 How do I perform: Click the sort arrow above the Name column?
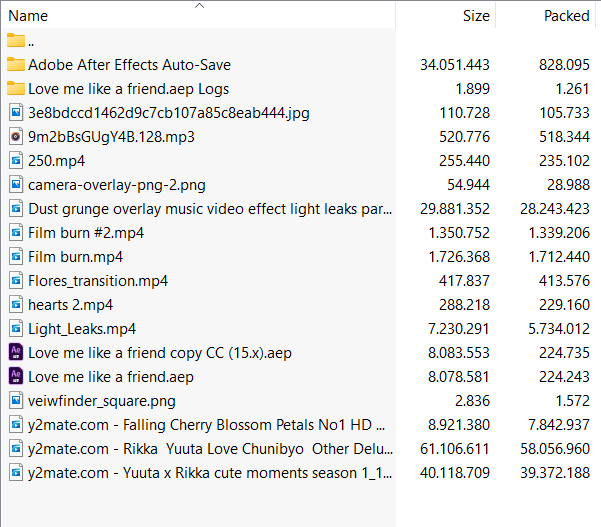199,6
